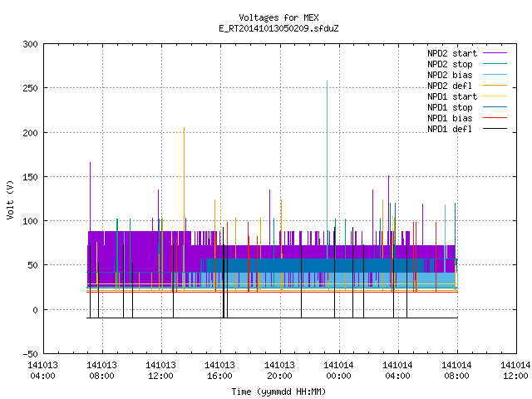The height and width of the screenshot is (399, 532).
Task: Click the 141013 08:00 x-axis tick label
Action: click(x=101, y=370)
